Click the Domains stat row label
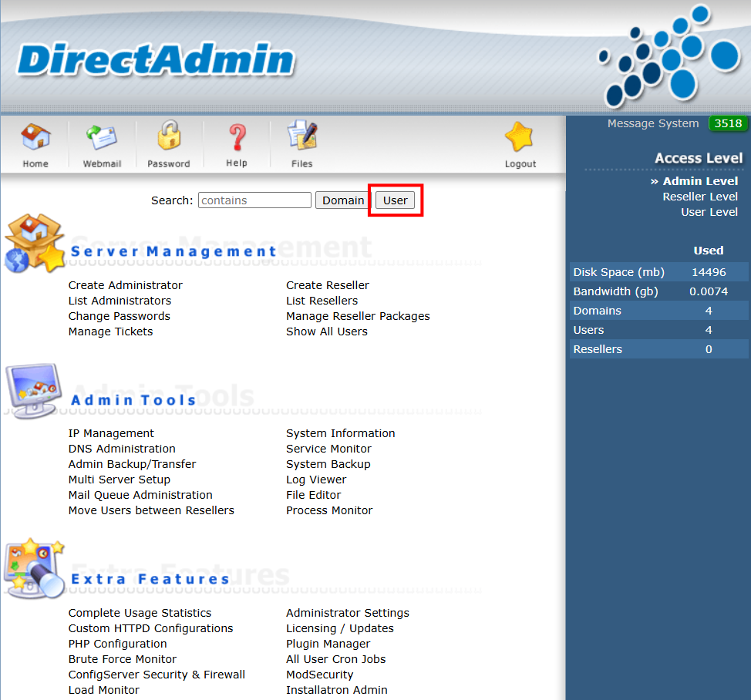Image resolution: width=751 pixels, height=700 pixels. 598,311
